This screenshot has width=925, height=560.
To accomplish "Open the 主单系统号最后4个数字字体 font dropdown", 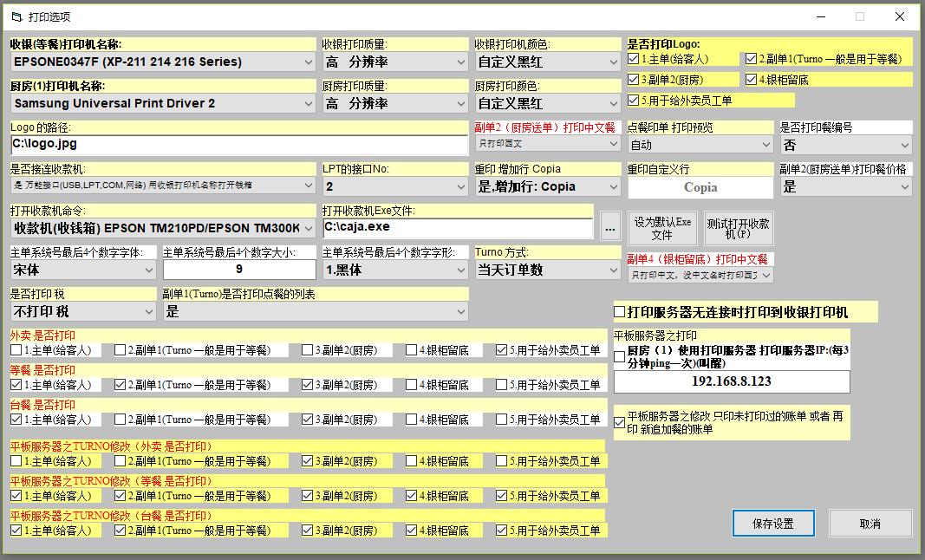I will [83, 270].
